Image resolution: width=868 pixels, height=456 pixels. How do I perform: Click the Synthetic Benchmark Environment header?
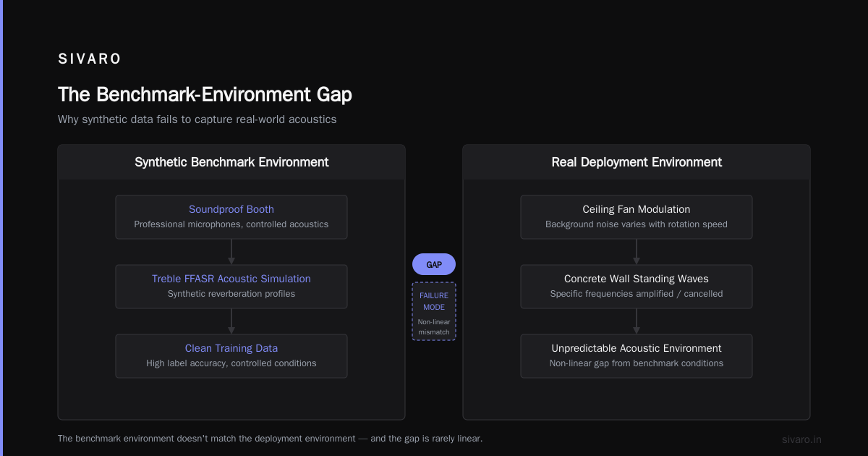point(231,162)
